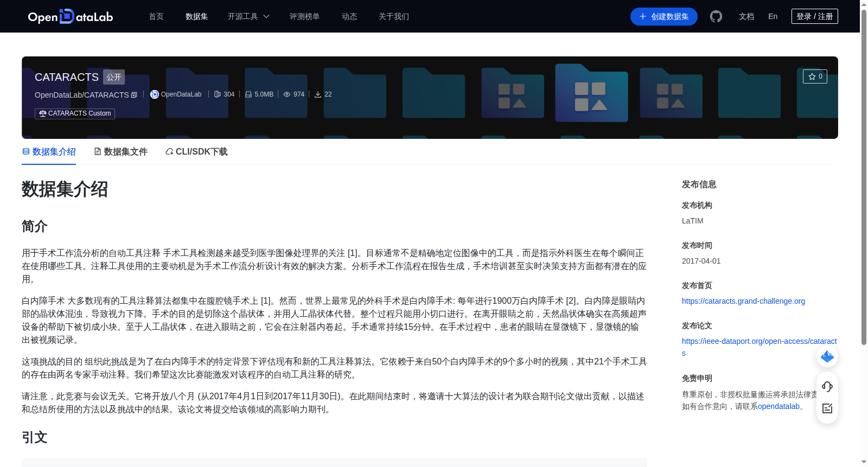Click the file icon on 数据集文件 tab

pyautogui.click(x=98, y=151)
